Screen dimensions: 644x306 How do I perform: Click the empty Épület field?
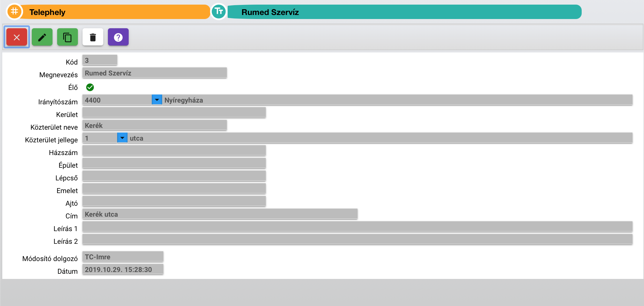[174, 163]
